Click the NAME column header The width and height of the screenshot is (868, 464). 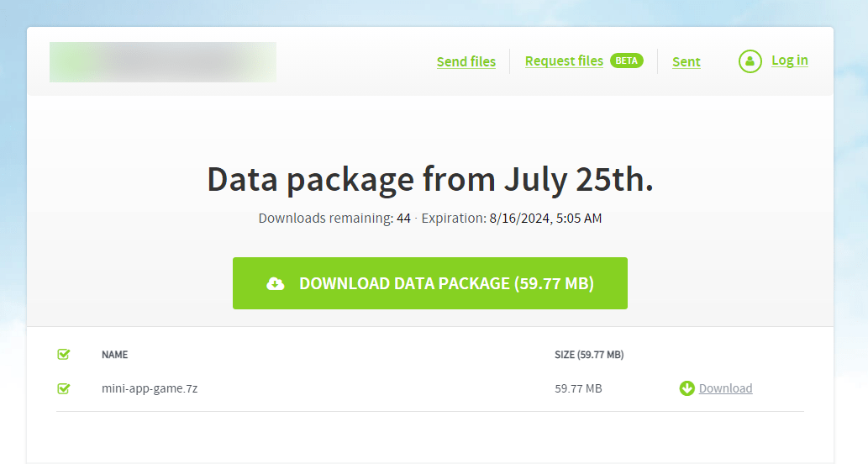(x=114, y=355)
